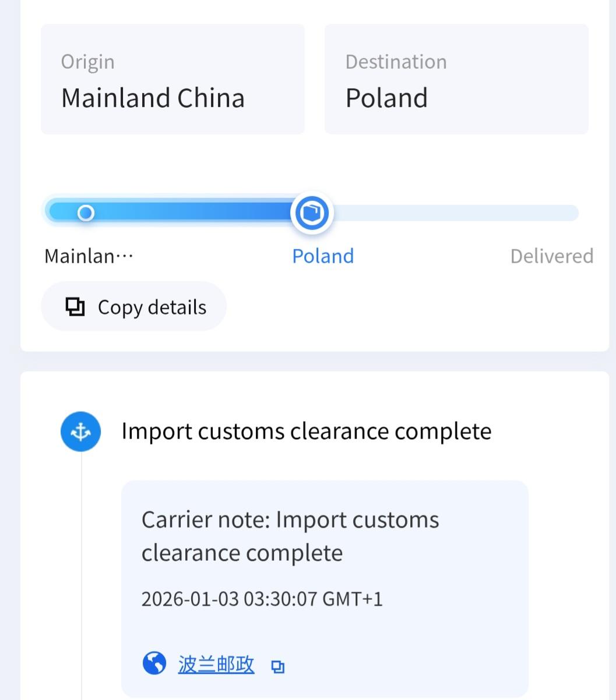Click the copy icon next to 波兰邮政
Viewport: 616px width, 700px height.
[x=278, y=666]
